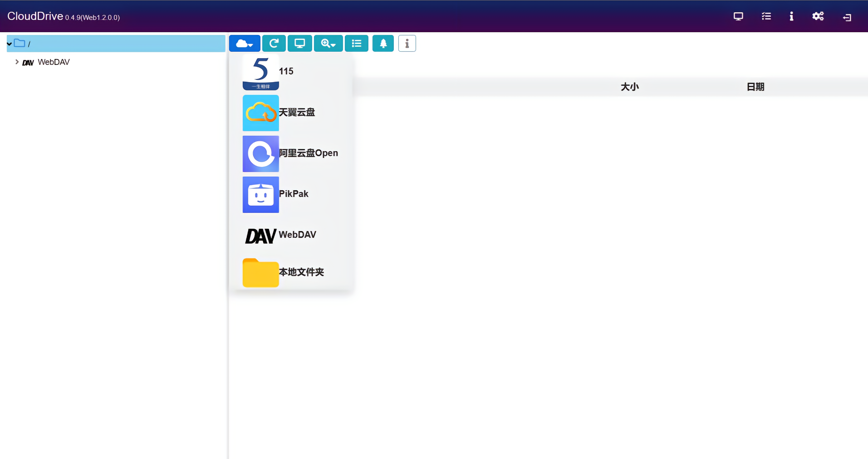Open the settings gears icon

pos(818,16)
